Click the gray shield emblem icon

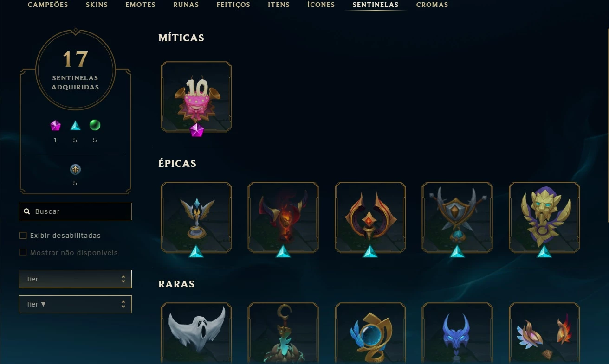[75, 170]
